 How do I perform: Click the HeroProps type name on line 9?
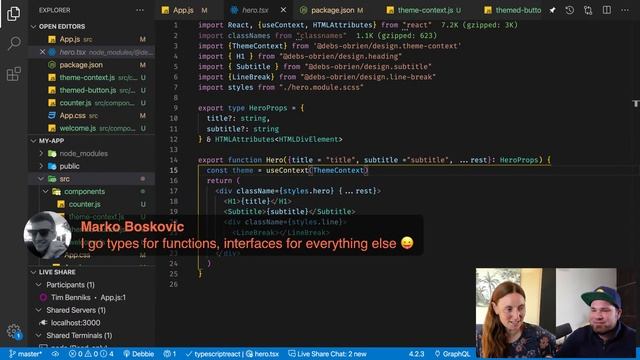click(x=268, y=108)
